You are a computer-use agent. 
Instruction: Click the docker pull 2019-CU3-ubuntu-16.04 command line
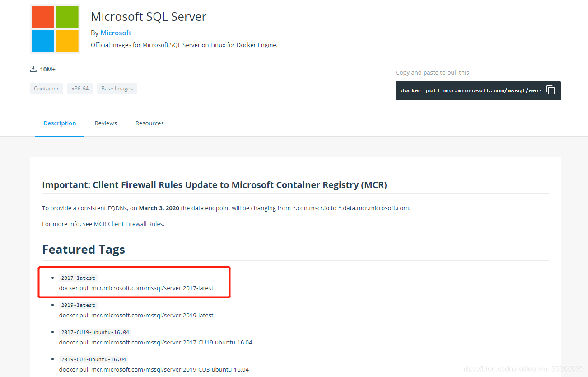pyautogui.click(x=154, y=369)
